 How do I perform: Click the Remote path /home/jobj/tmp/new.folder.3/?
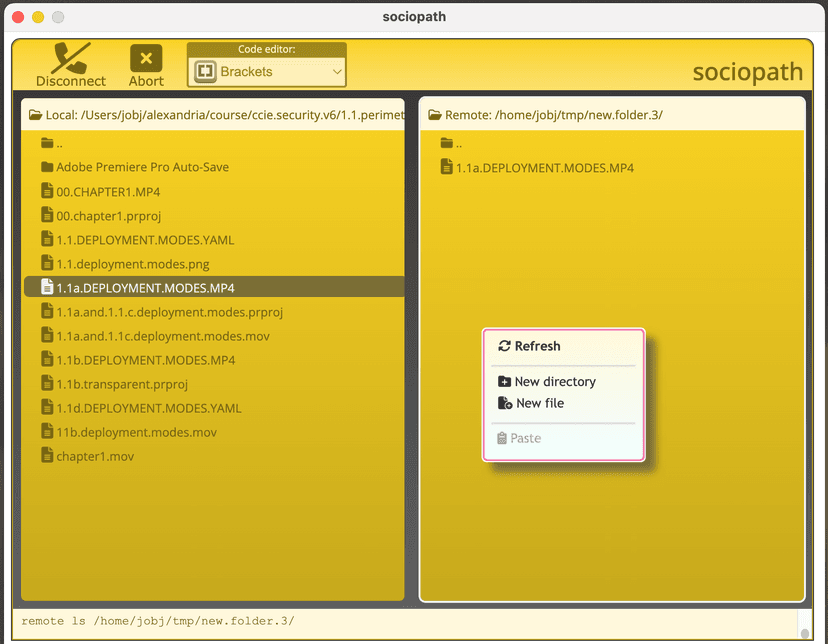point(579,115)
